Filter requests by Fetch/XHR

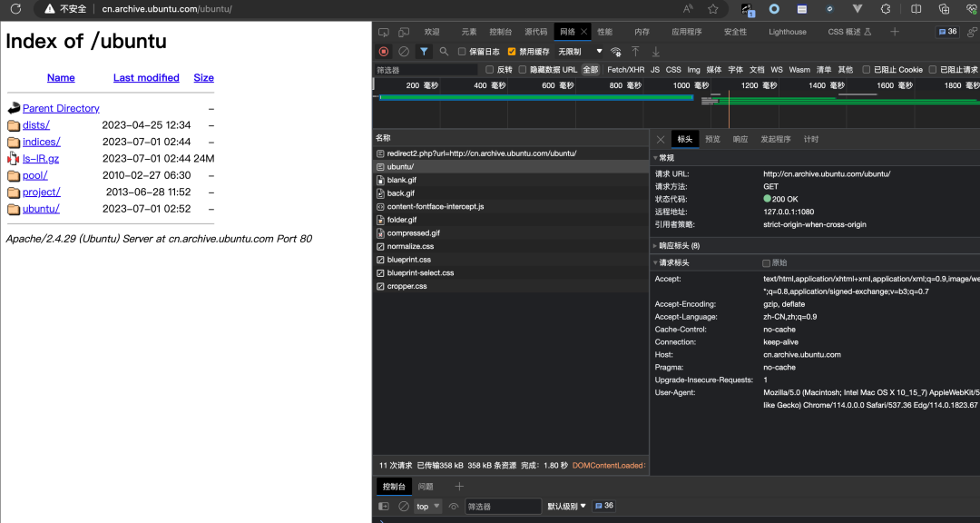pyautogui.click(x=625, y=69)
